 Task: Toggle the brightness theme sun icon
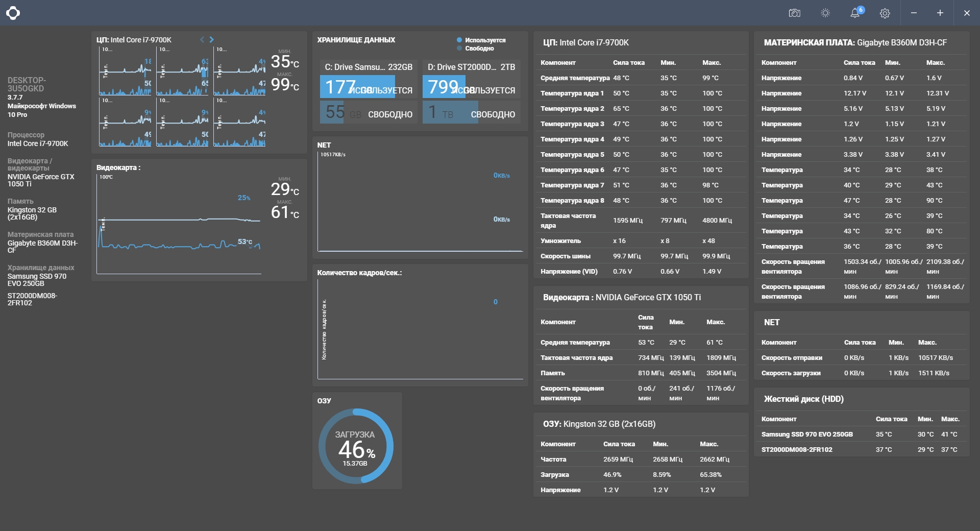pyautogui.click(x=825, y=13)
